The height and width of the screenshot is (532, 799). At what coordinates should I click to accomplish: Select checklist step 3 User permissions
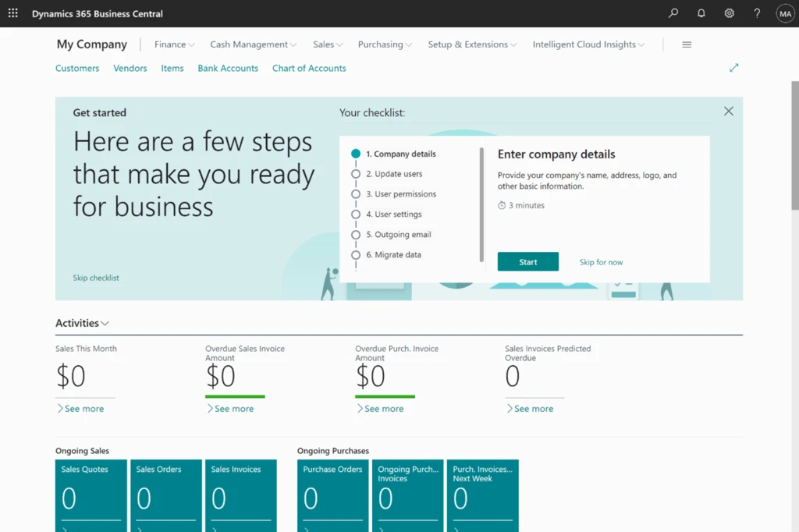click(400, 194)
